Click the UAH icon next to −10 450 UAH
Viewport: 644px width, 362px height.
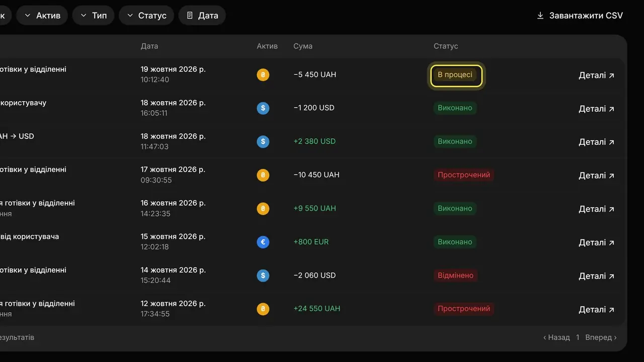pos(263,175)
